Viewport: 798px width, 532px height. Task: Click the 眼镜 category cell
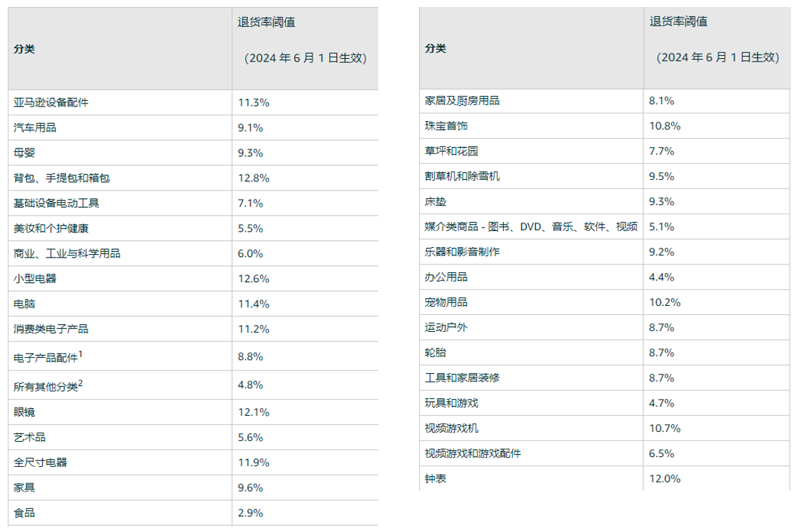(25, 412)
